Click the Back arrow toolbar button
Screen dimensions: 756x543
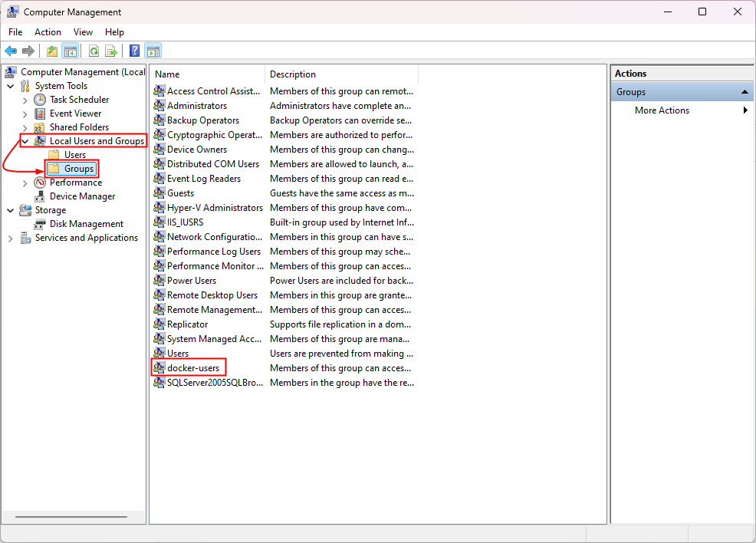(11, 51)
